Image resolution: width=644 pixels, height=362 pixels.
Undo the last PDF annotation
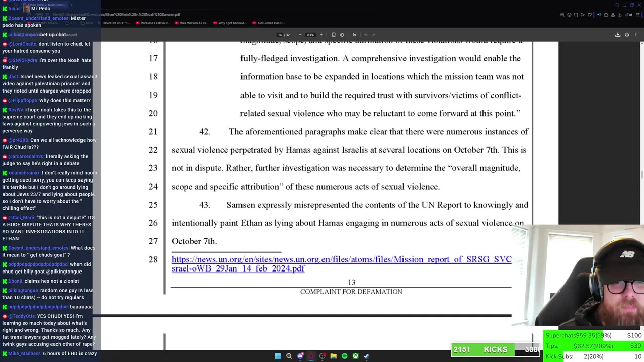pos(366,35)
